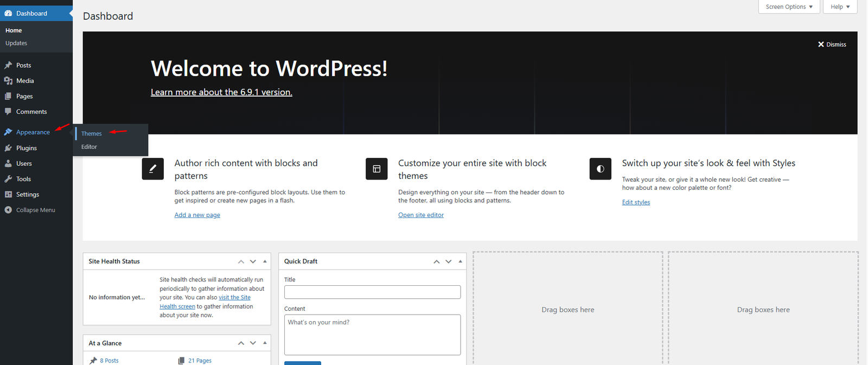
Task: Click the Posts pushpin icon in sidebar
Action: point(8,65)
